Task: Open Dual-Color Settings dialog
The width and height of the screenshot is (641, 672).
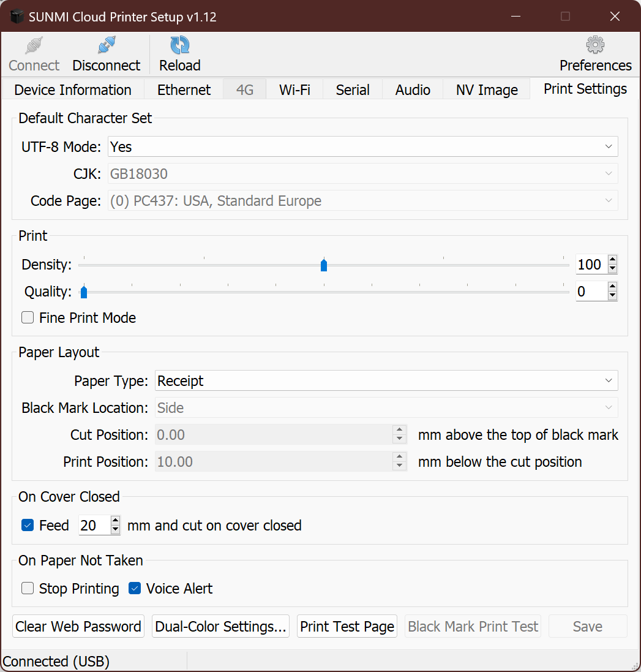Action: [221, 627]
